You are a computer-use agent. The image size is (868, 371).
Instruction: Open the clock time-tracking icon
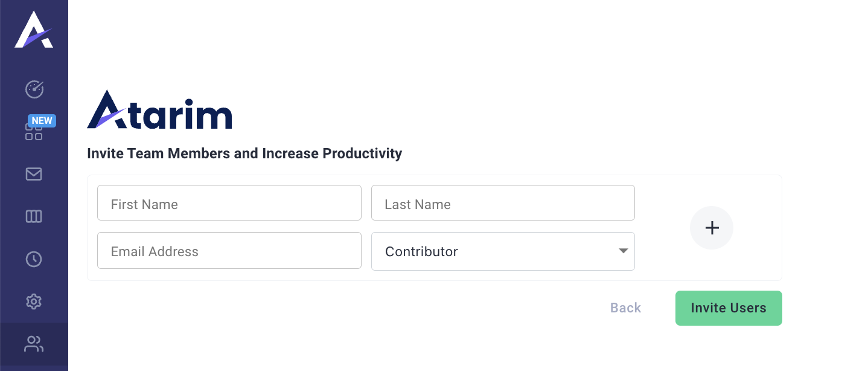[x=34, y=259]
